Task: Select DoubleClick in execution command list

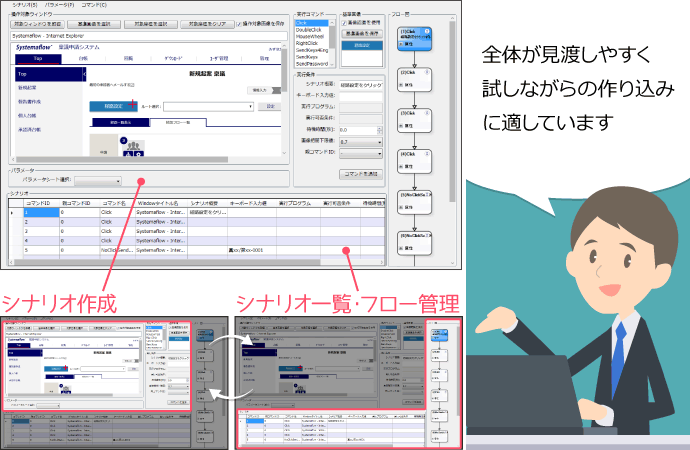Action: [x=311, y=28]
